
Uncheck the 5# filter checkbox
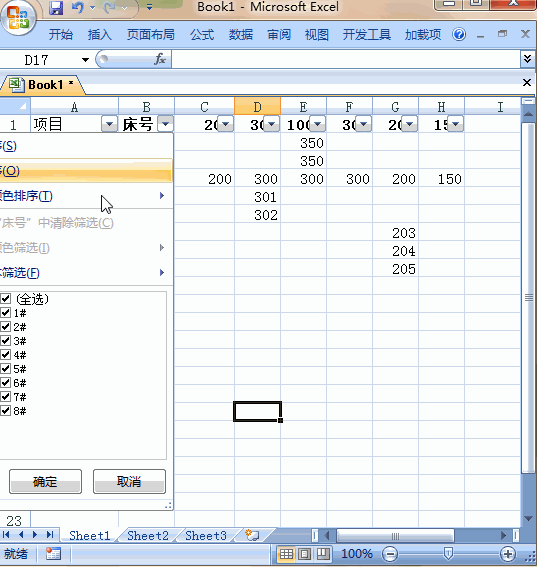pyautogui.click(x=5, y=369)
